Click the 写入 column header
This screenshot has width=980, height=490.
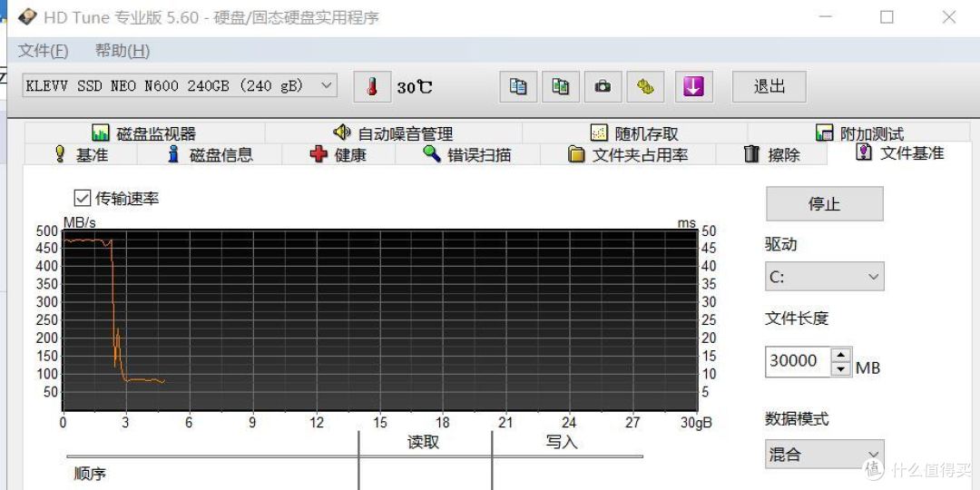tap(562, 443)
